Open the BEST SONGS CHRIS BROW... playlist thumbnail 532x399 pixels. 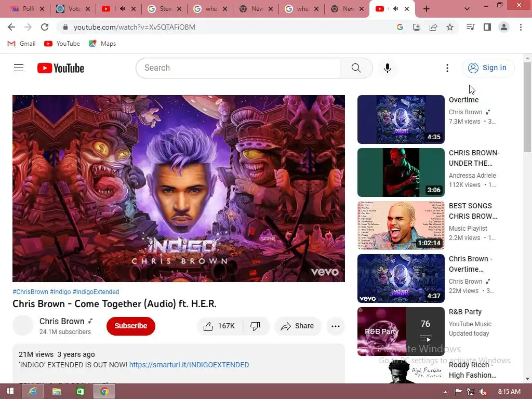[401, 225]
